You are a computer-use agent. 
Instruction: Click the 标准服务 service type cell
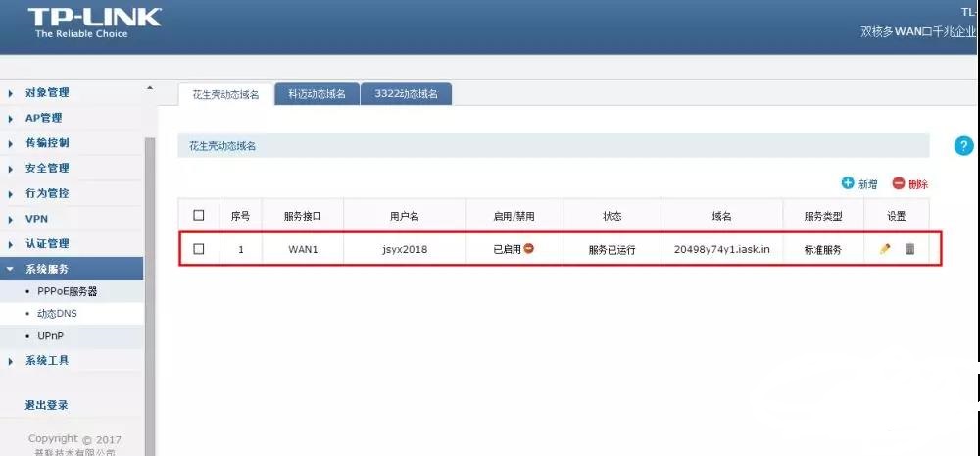tap(823, 249)
